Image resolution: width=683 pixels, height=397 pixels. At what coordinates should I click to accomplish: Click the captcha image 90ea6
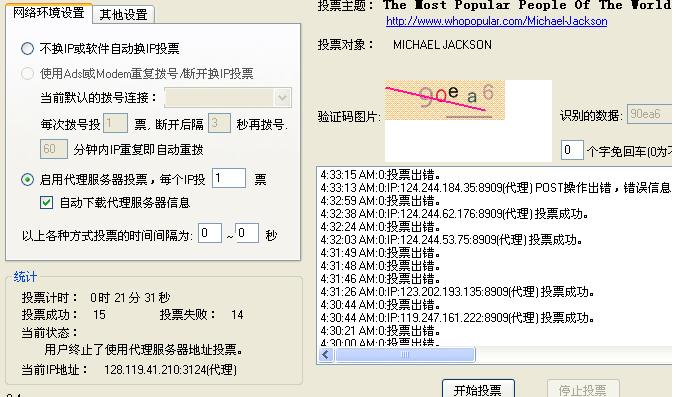(x=445, y=100)
